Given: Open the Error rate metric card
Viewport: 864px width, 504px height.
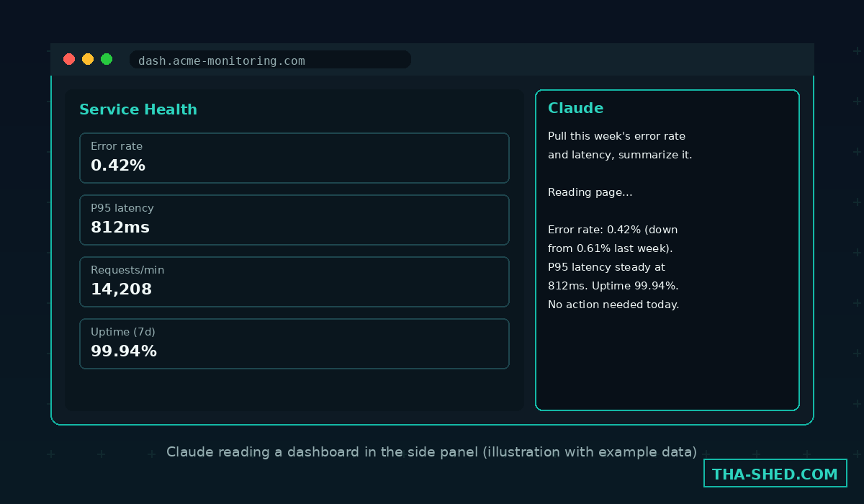Looking at the screenshot, I should coord(294,158).
